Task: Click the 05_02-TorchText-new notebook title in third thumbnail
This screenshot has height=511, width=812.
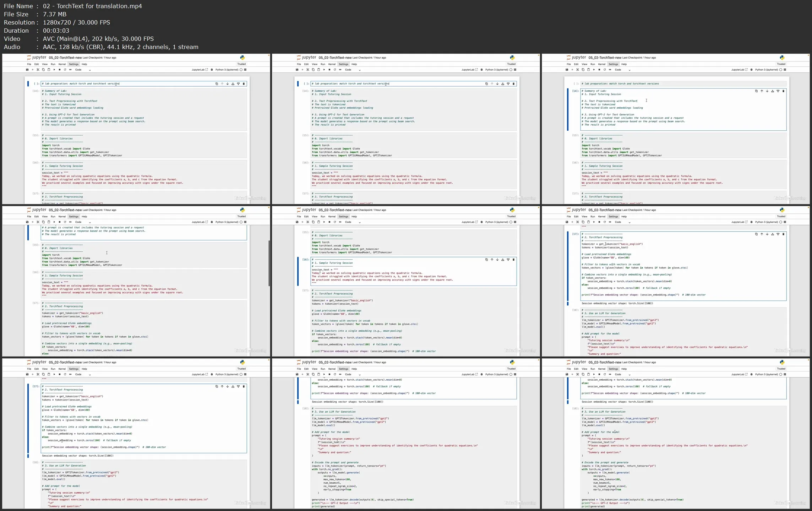Action: tap(605, 58)
